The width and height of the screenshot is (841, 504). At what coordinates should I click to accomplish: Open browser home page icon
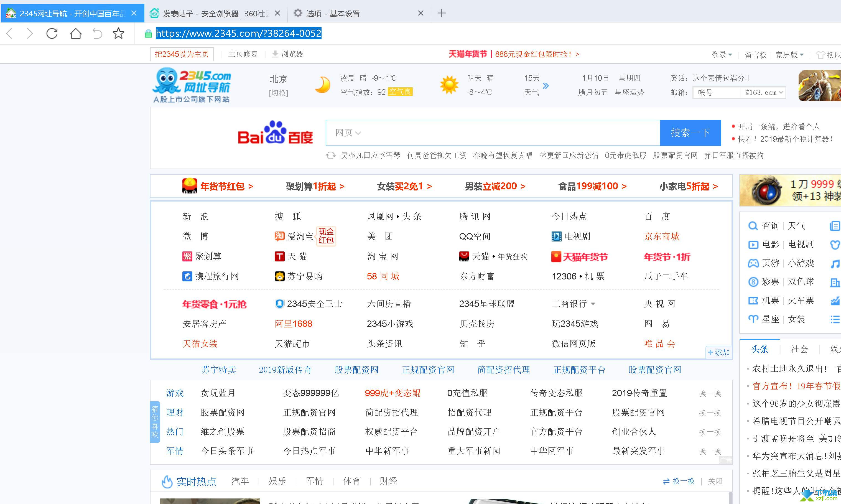75,33
